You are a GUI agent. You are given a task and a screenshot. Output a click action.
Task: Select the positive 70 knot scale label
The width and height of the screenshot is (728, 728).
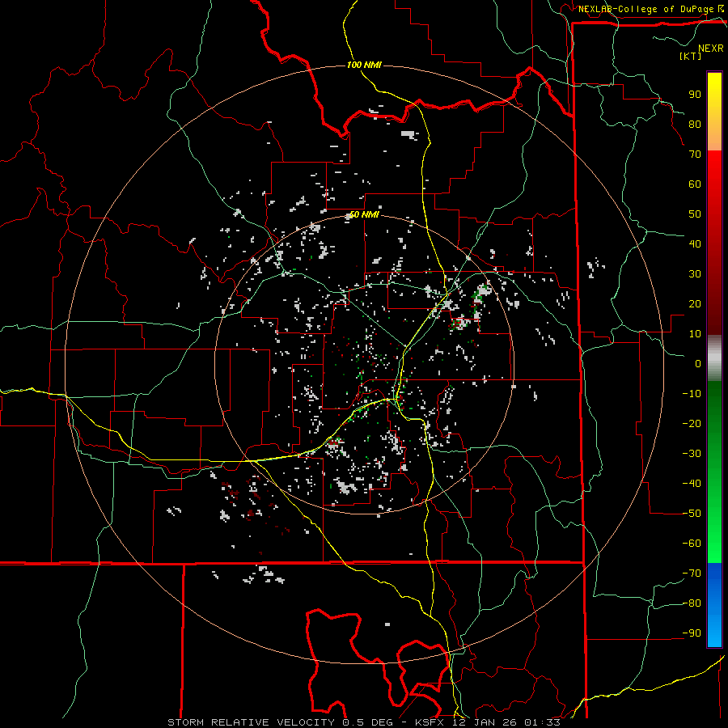pyautogui.click(x=695, y=154)
